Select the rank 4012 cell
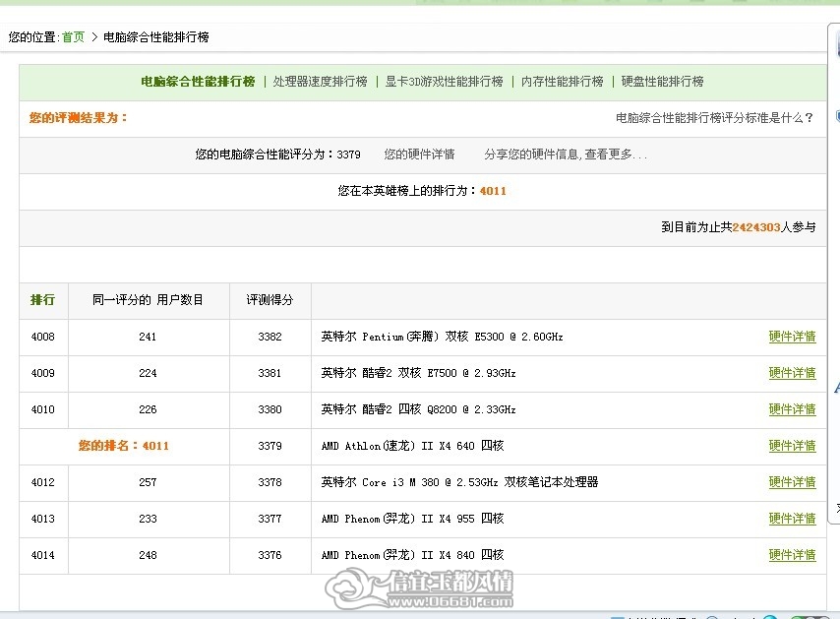 (x=43, y=482)
